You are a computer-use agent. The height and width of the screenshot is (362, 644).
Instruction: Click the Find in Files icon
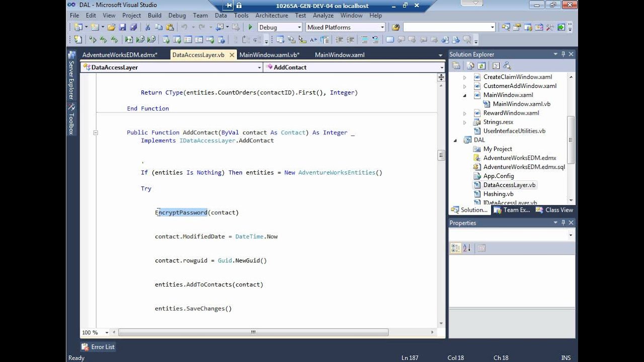click(395, 27)
